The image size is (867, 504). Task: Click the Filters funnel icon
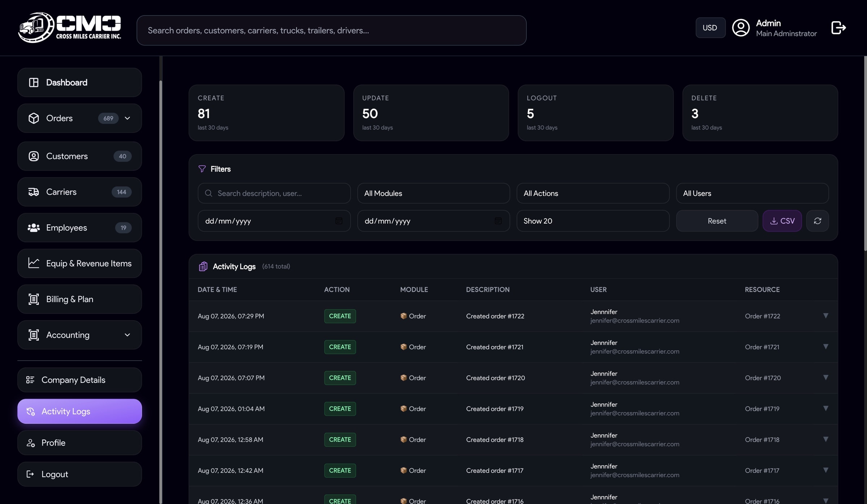click(x=202, y=169)
